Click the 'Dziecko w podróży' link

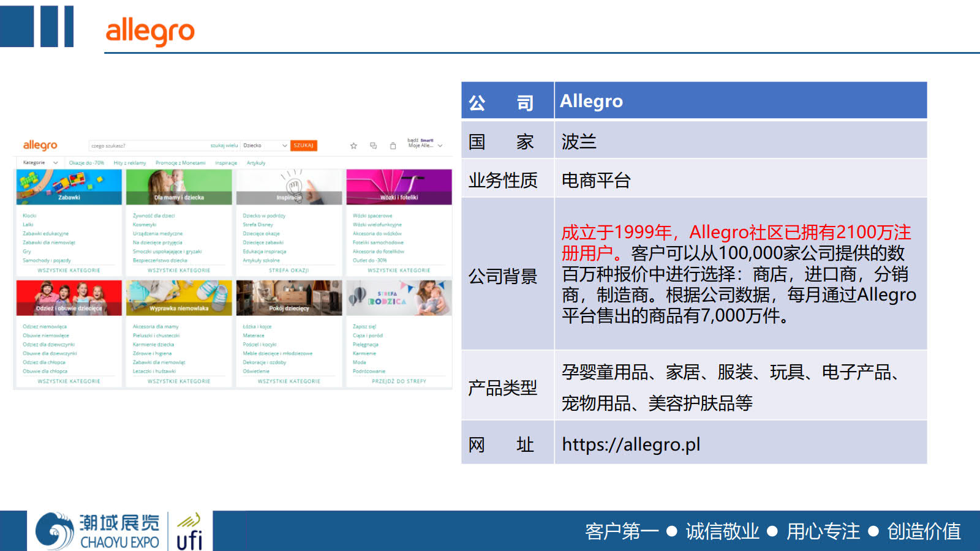(264, 216)
